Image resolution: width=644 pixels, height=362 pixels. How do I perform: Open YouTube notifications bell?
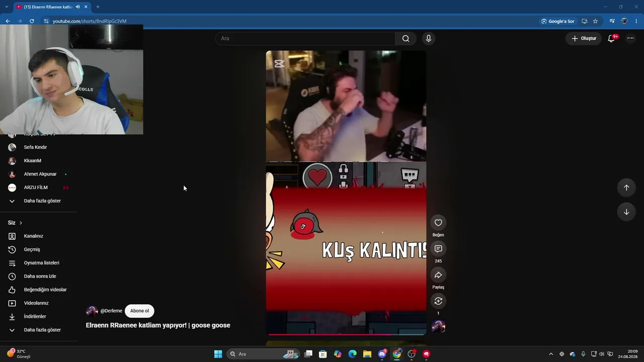(611, 38)
